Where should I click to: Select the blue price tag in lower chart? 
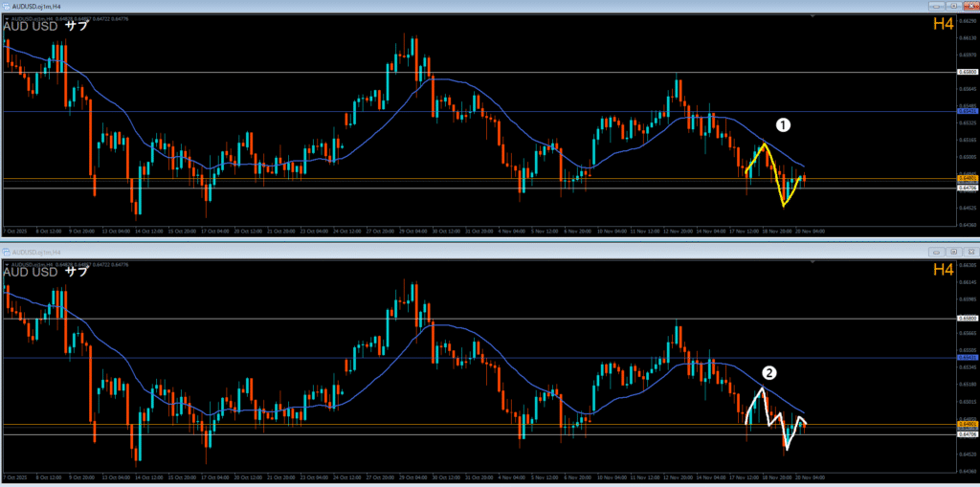point(967,358)
